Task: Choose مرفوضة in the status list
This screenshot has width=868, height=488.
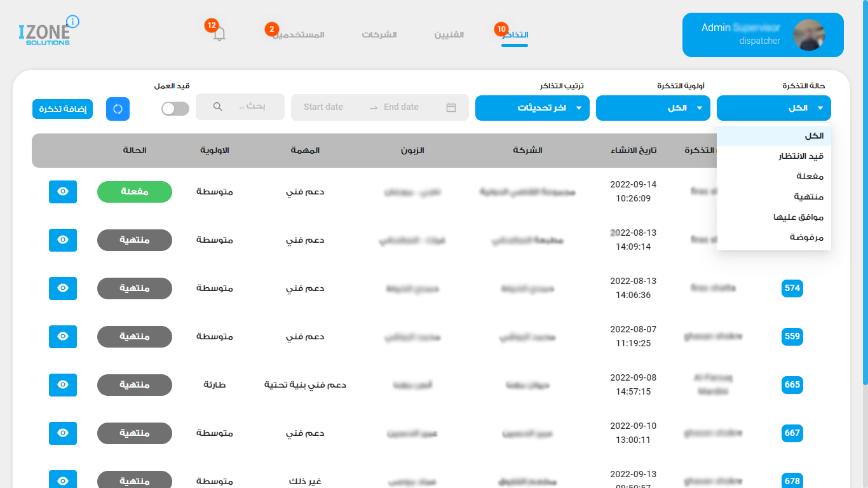Action: (x=806, y=238)
